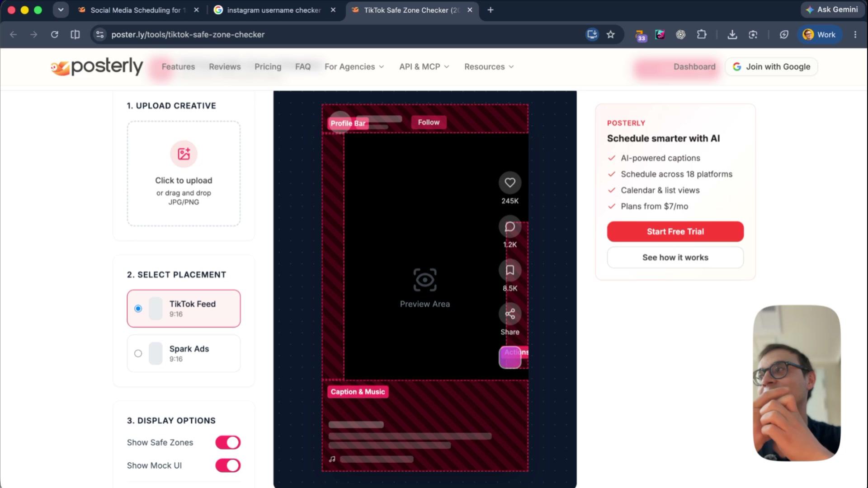Open the site information icon in address bar
Screen dimensions: 868x488
100,34
